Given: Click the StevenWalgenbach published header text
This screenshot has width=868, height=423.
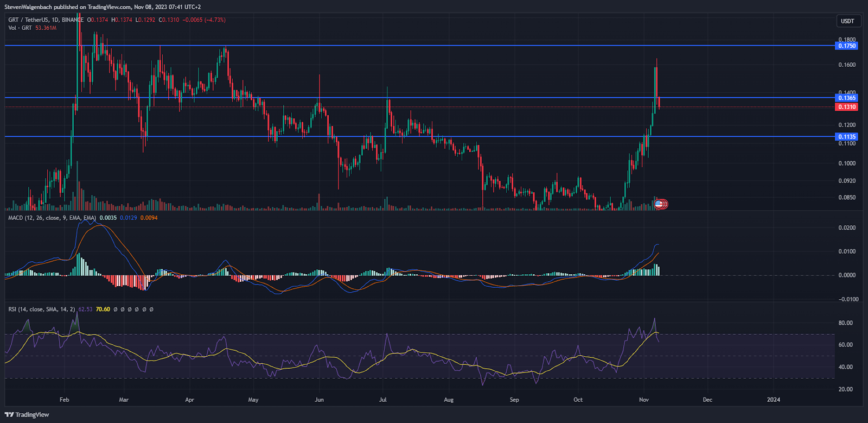Looking at the screenshot, I should click(103, 7).
